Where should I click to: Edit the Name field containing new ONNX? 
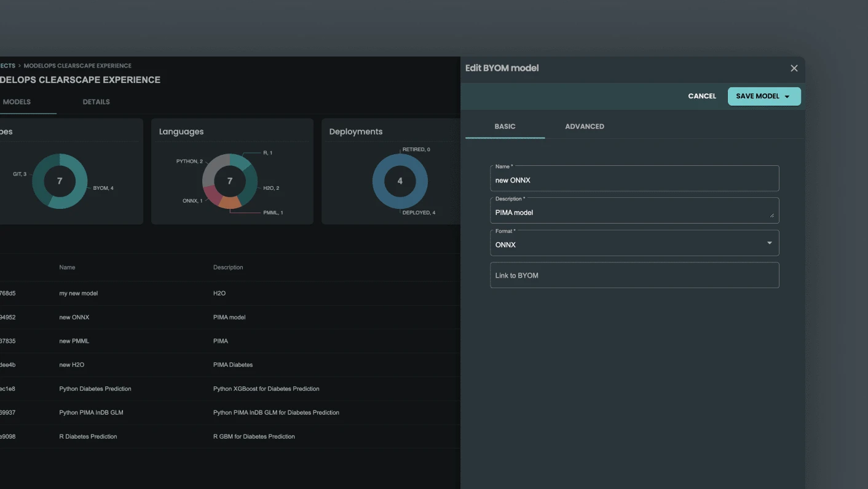634,178
